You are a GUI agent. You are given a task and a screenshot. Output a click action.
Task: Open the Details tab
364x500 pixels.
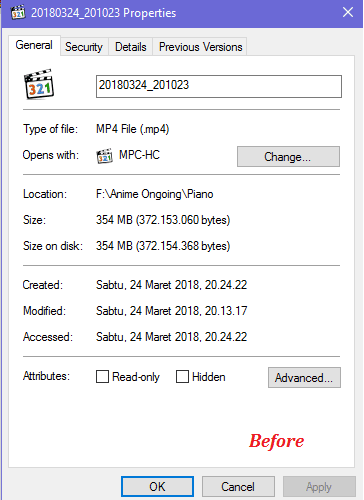tap(131, 47)
